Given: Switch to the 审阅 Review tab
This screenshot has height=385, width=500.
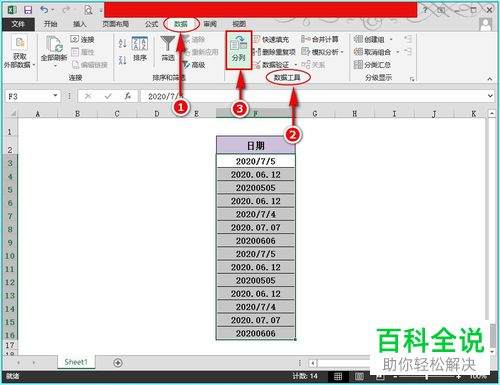Looking at the screenshot, I should pos(210,24).
